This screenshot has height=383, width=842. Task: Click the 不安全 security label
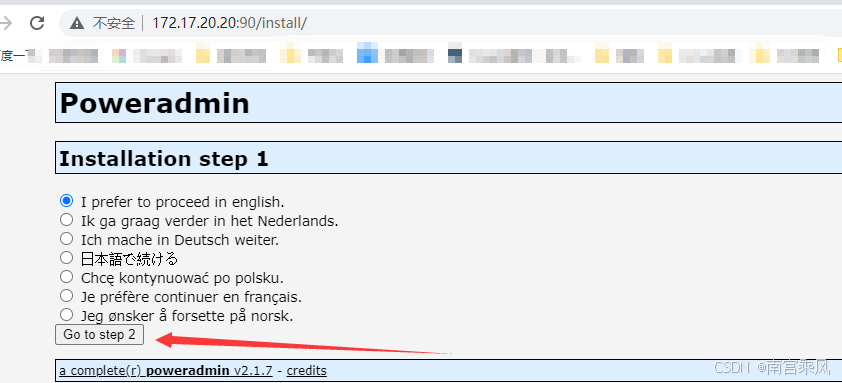(113, 23)
